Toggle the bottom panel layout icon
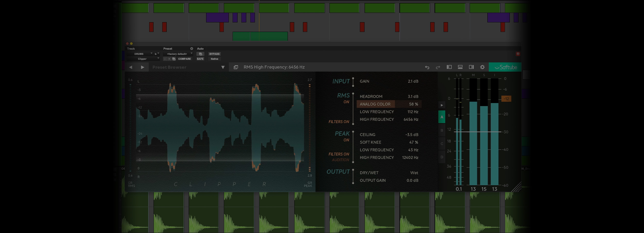This screenshot has height=233, width=644. 460,67
